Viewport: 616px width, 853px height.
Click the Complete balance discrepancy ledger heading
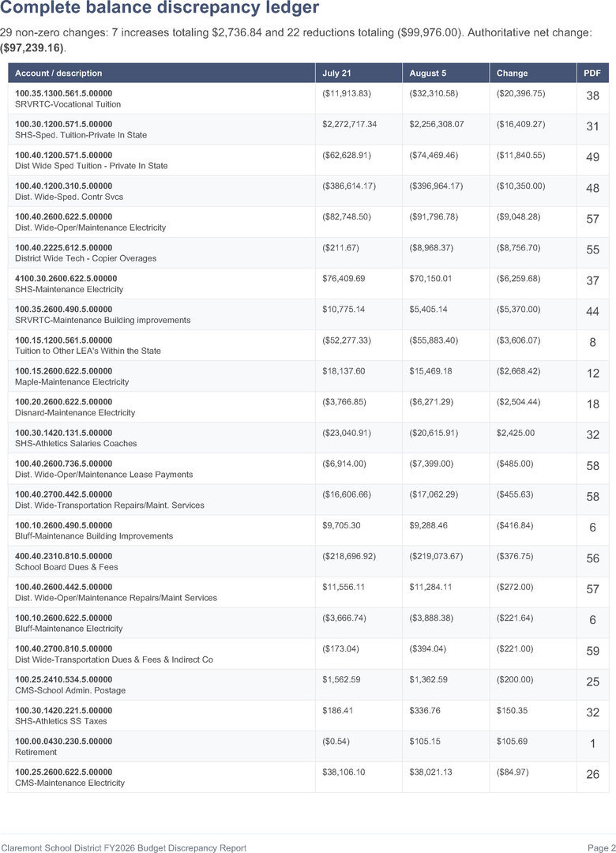[x=160, y=8]
